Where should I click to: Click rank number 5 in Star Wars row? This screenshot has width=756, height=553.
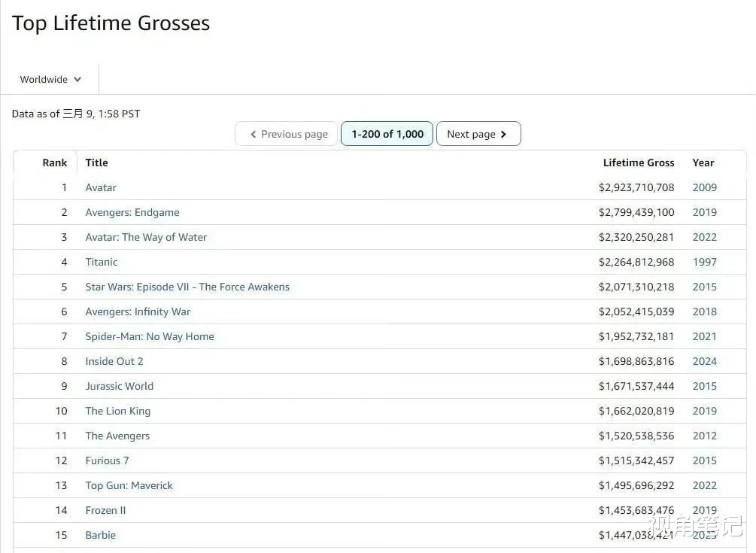click(x=64, y=287)
